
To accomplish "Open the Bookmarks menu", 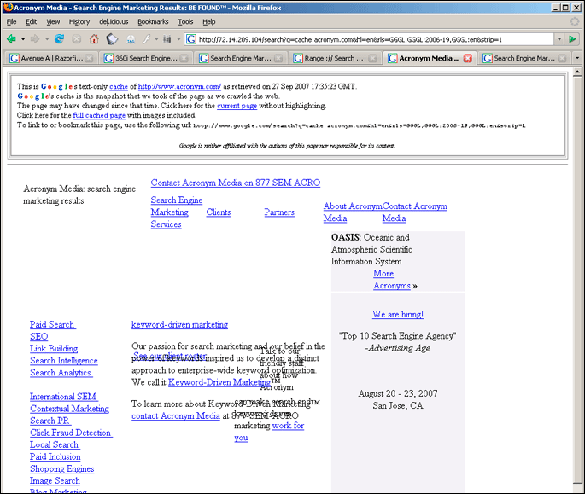I will pyautogui.click(x=153, y=22).
